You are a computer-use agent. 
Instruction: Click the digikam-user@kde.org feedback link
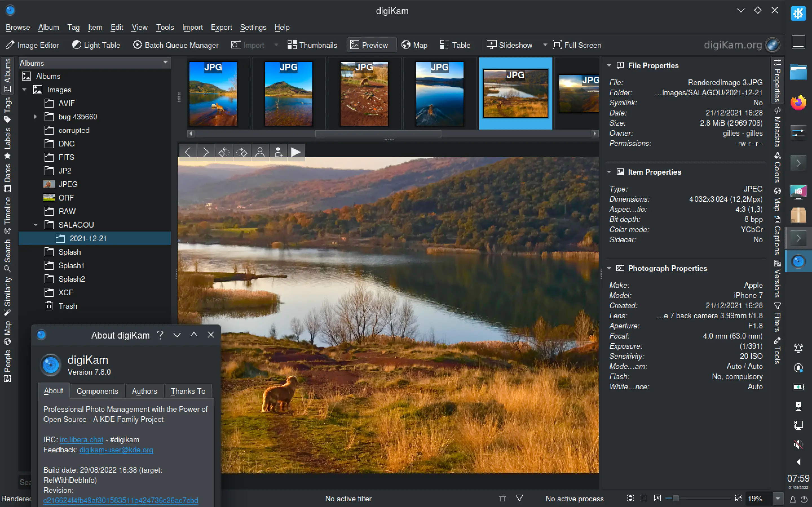(x=116, y=450)
